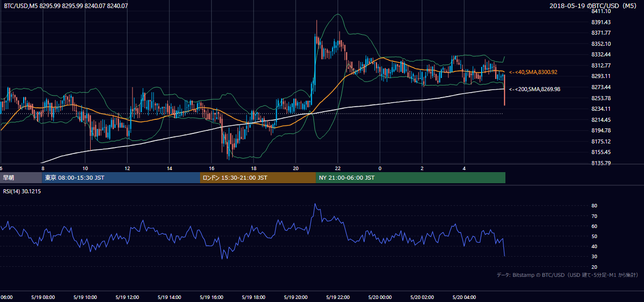Click the bottom time label 5/20 00:00
This screenshot has width=644, height=302.
click(379, 297)
